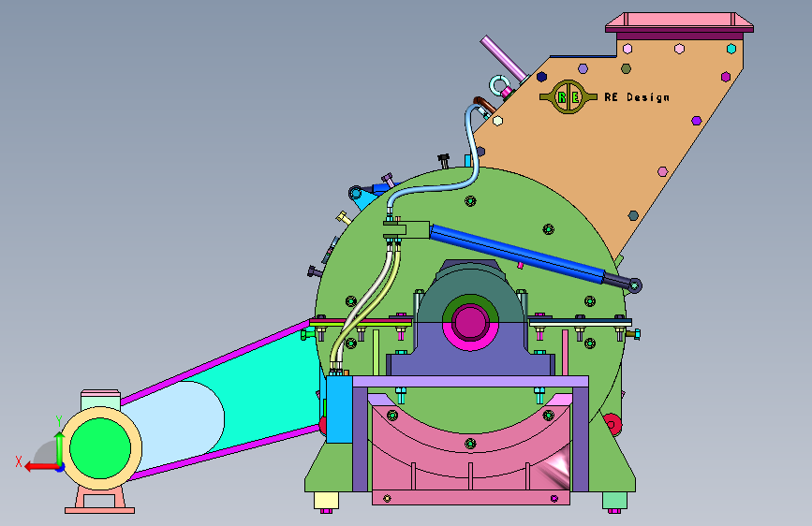Screen dimensions: 812x526
Task: Select the yellow foot pad under the base
Action: pyautogui.click(x=326, y=500)
